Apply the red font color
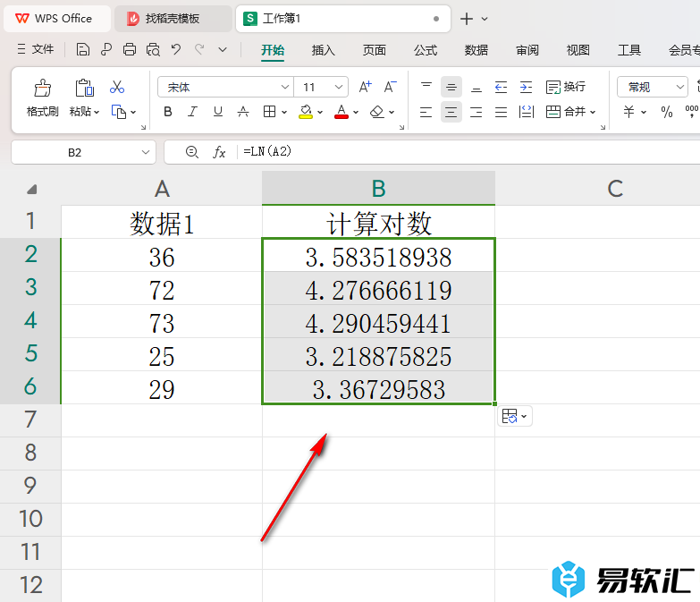700x602 pixels. 342,112
